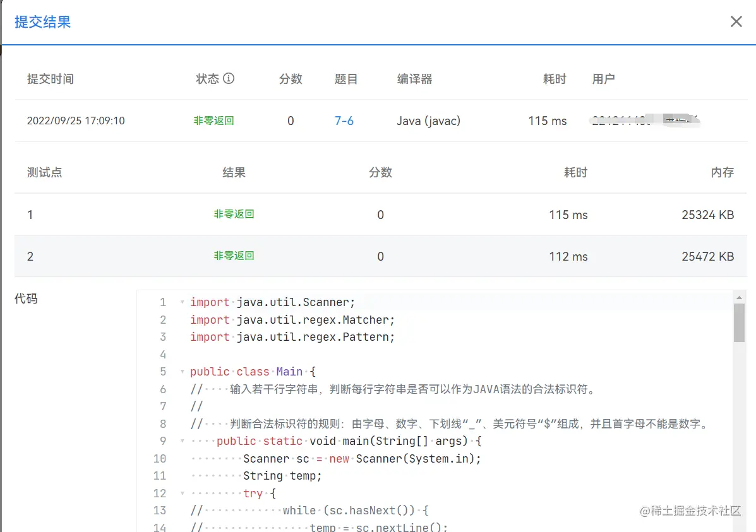Click comment line 6 about 合法标识符
Image resolution: width=756 pixels, height=532 pixels.
point(393,389)
